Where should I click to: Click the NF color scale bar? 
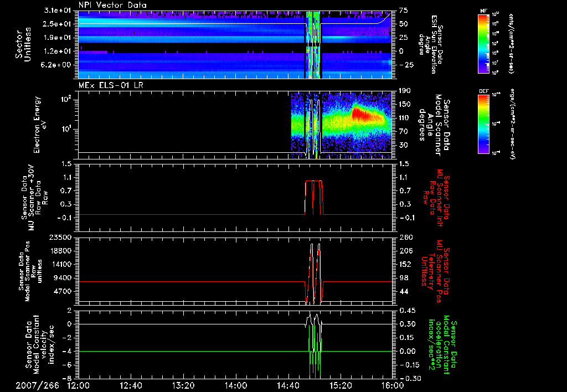pyautogui.click(x=483, y=43)
